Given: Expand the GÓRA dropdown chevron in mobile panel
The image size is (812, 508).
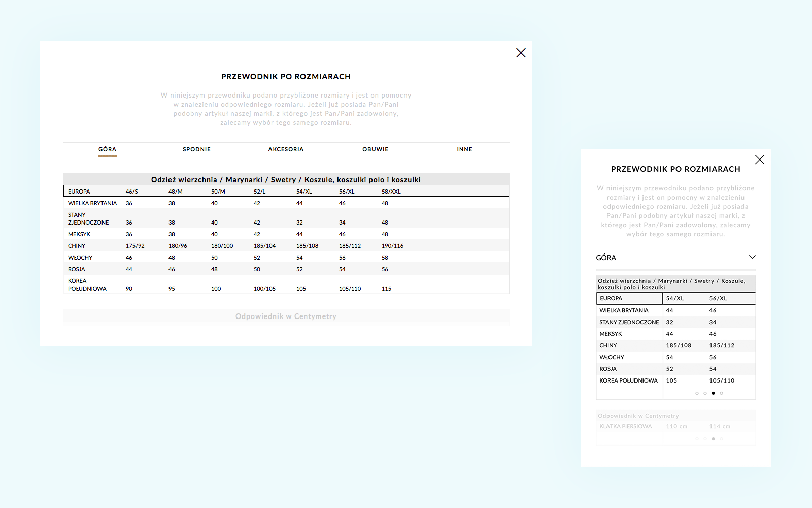Looking at the screenshot, I should point(752,257).
